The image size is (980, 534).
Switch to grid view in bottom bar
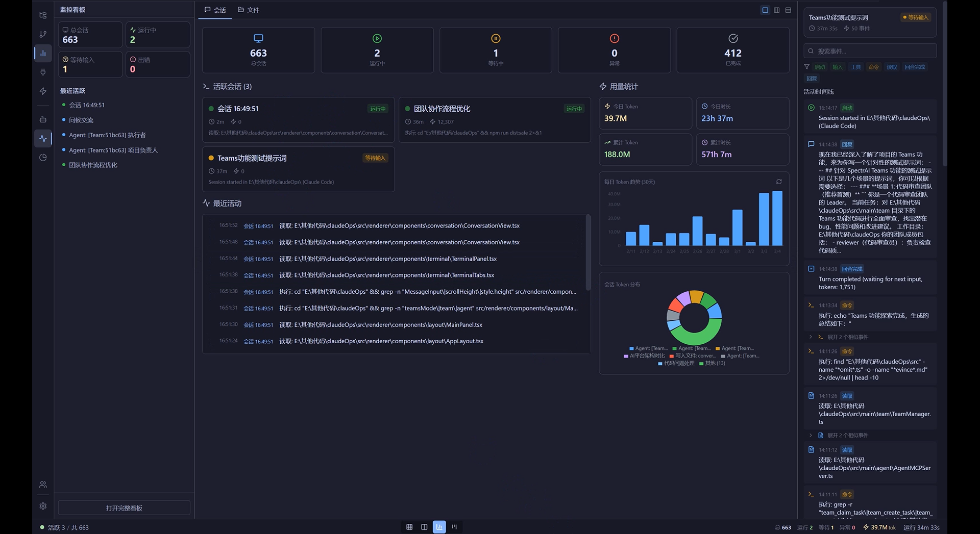click(x=409, y=527)
